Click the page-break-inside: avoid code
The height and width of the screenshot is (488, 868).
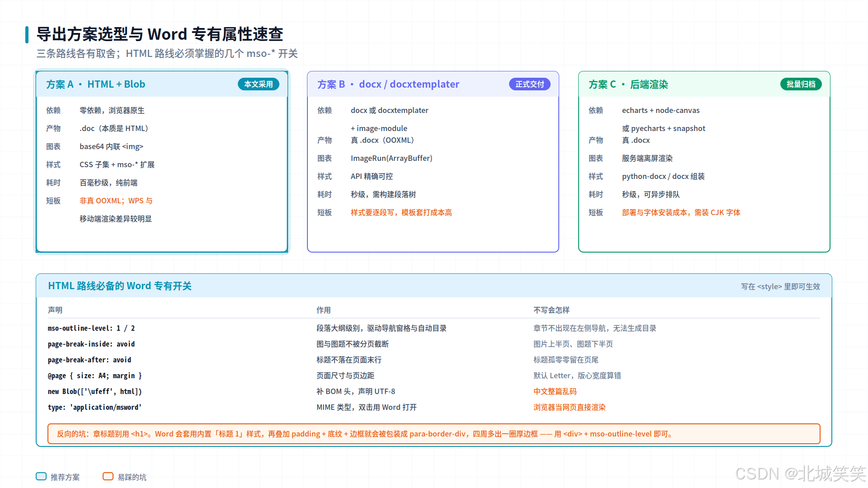(91, 344)
